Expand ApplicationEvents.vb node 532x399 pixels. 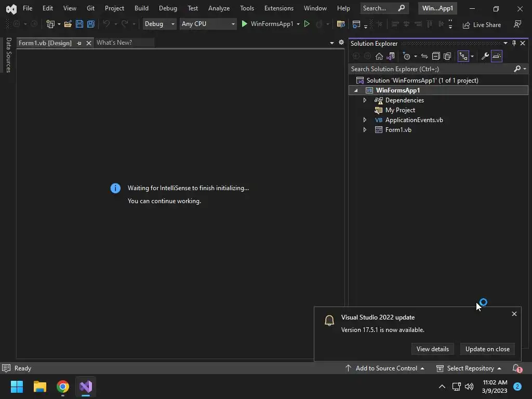(x=365, y=120)
